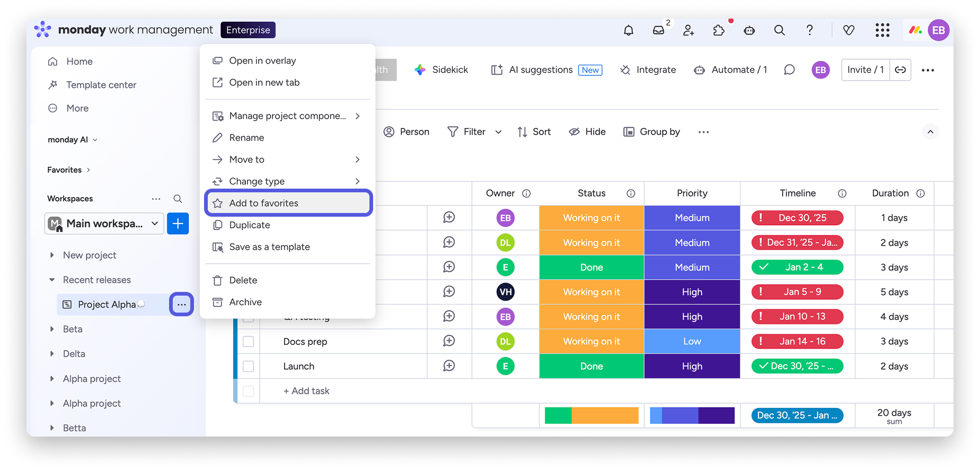Click Project Alpha three-dot menu button

point(181,305)
